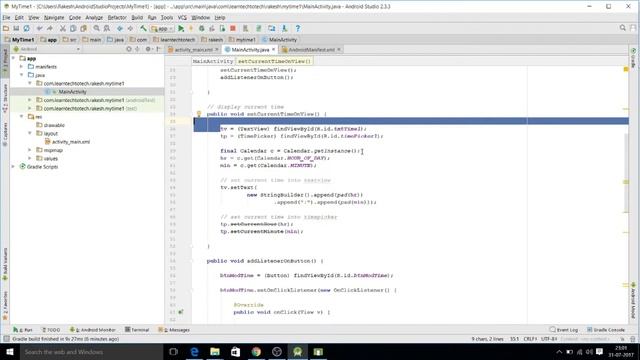Click the Save All toolbar icon

point(16,28)
